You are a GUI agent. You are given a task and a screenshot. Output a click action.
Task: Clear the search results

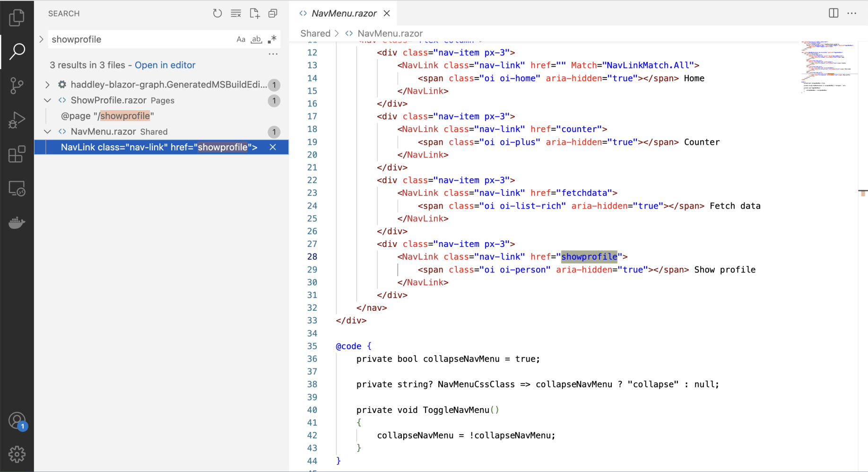pos(236,14)
